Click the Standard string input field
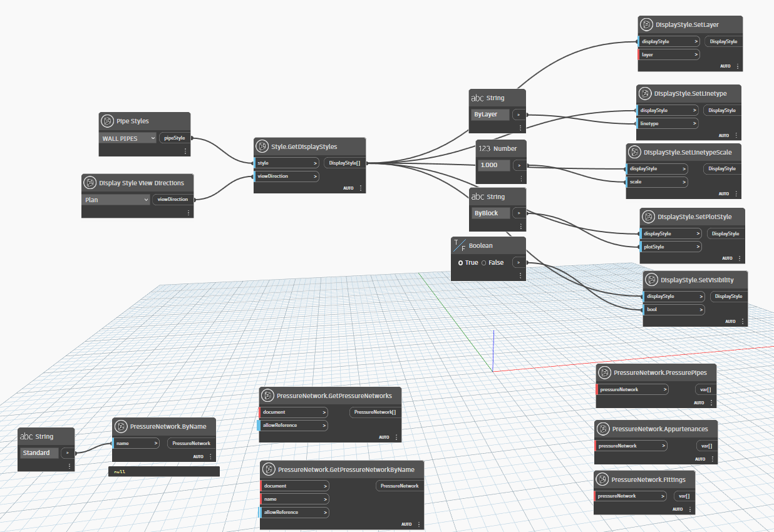This screenshot has width=774, height=532. pyautogui.click(x=39, y=453)
